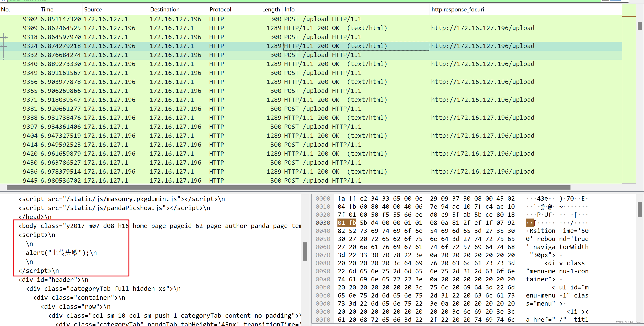Click the Info cell of packet 9324
Image resolution: width=644 pixels, height=326 pixels.
click(356, 46)
